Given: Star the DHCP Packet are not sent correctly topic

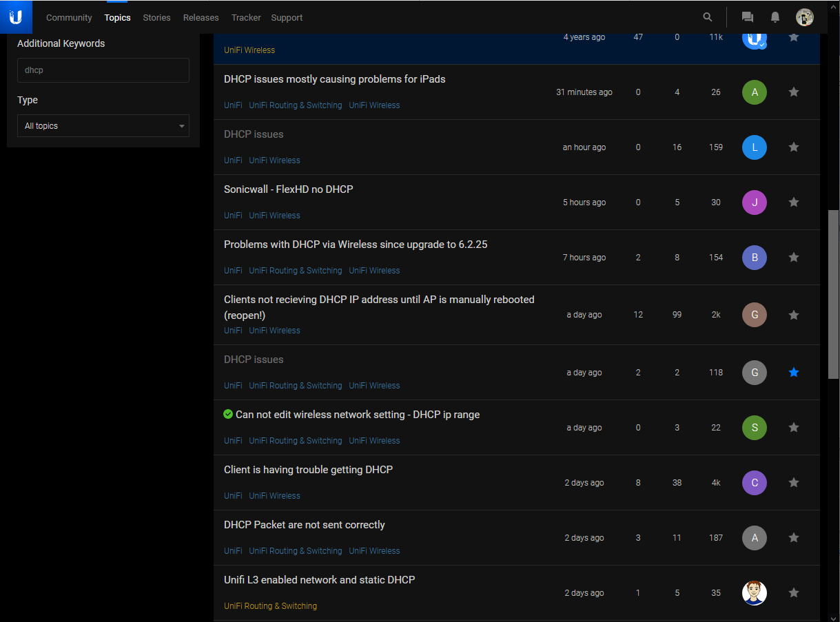Looking at the screenshot, I should click(794, 537).
